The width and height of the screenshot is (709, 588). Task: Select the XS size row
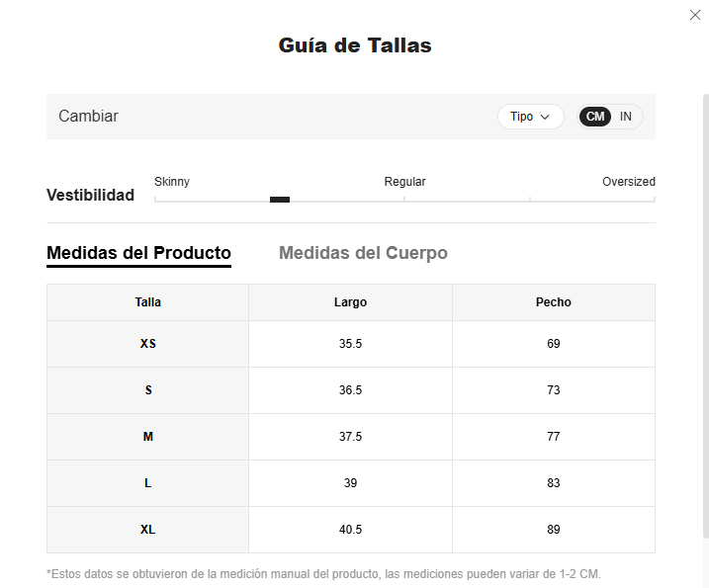pos(351,344)
